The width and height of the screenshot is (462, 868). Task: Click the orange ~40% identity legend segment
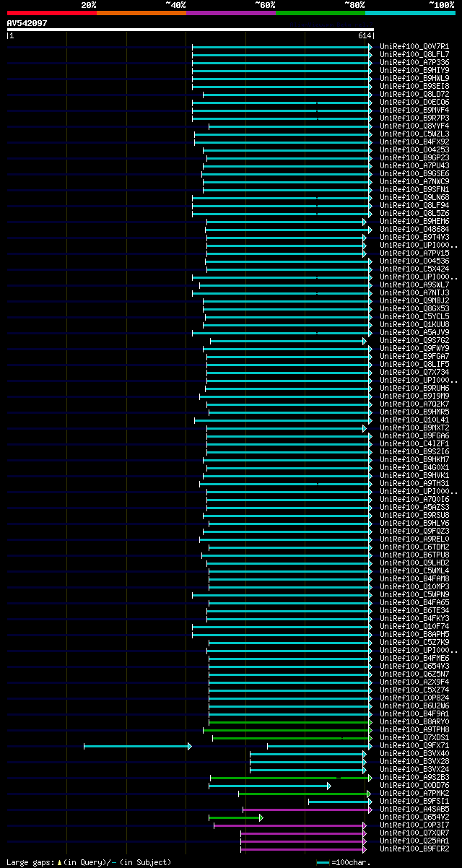[141, 13]
